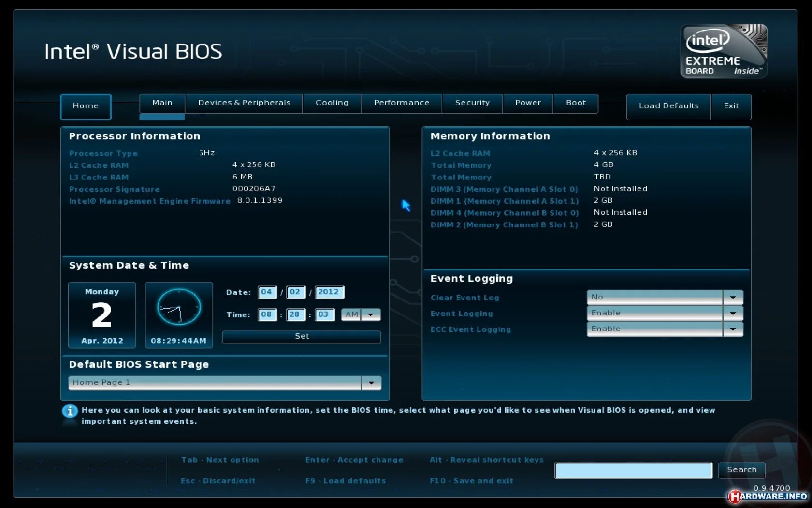Click the Search button
This screenshot has width=812, height=508.
pyautogui.click(x=742, y=470)
